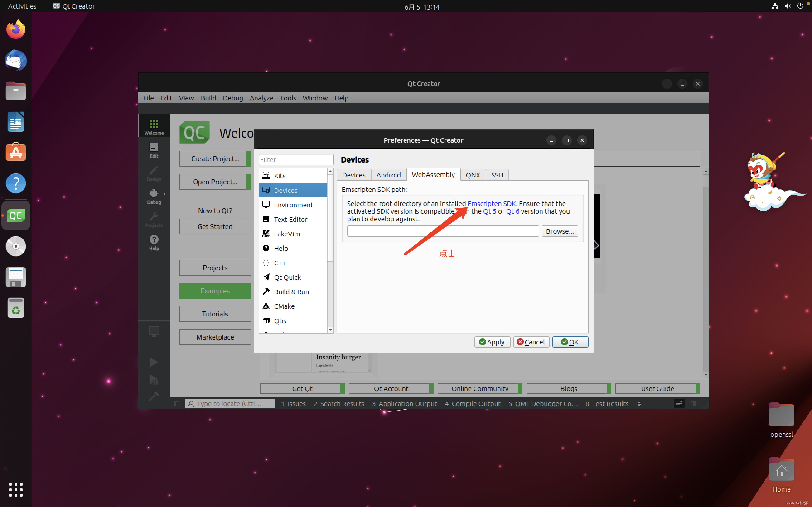The width and height of the screenshot is (812, 507).
Task: Toggle the right sidebar visibility button
Action: (x=693, y=404)
